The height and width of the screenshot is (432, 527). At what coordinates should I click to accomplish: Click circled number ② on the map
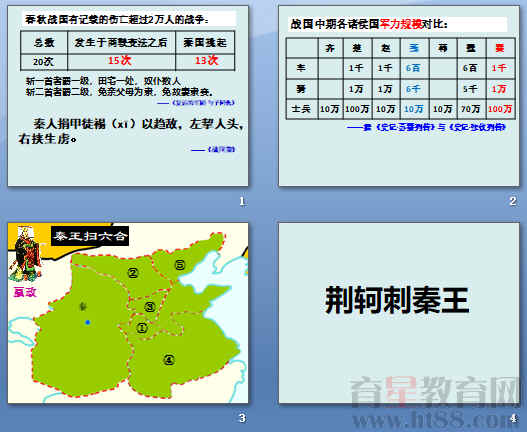click(x=133, y=273)
